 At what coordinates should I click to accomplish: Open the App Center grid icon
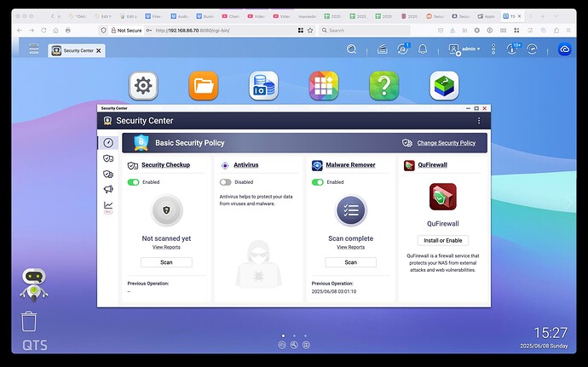point(324,85)
